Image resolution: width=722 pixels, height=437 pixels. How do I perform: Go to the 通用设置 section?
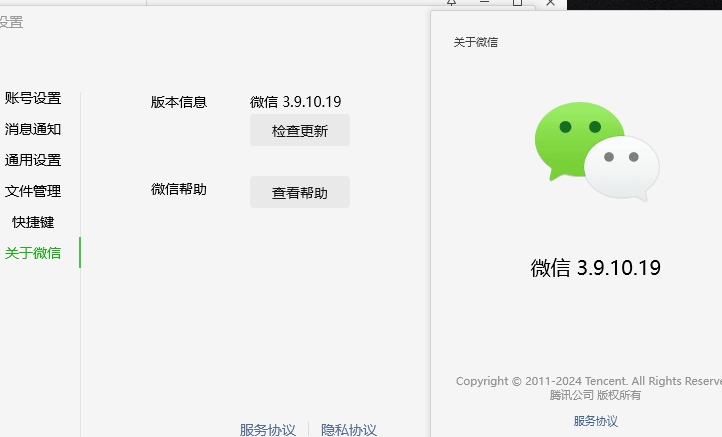pos(33,160)
